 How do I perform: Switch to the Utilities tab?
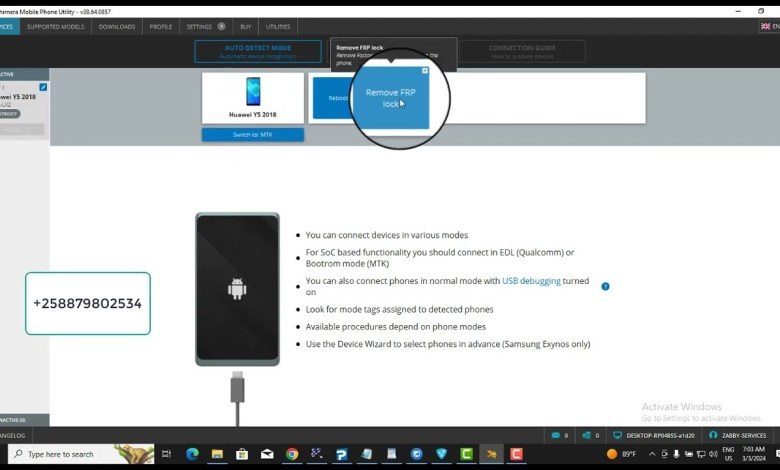coord(278,27)
